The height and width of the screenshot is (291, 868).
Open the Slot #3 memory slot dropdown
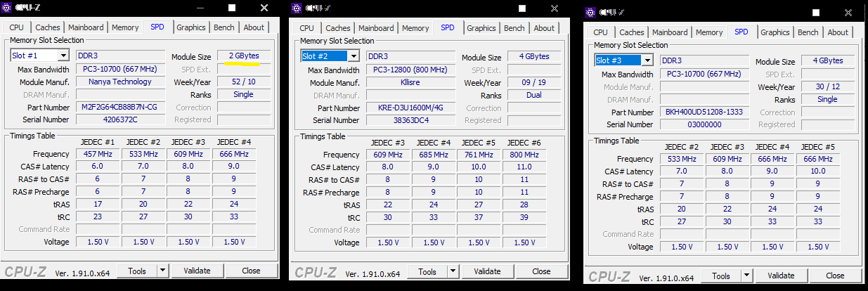[647, 60]
